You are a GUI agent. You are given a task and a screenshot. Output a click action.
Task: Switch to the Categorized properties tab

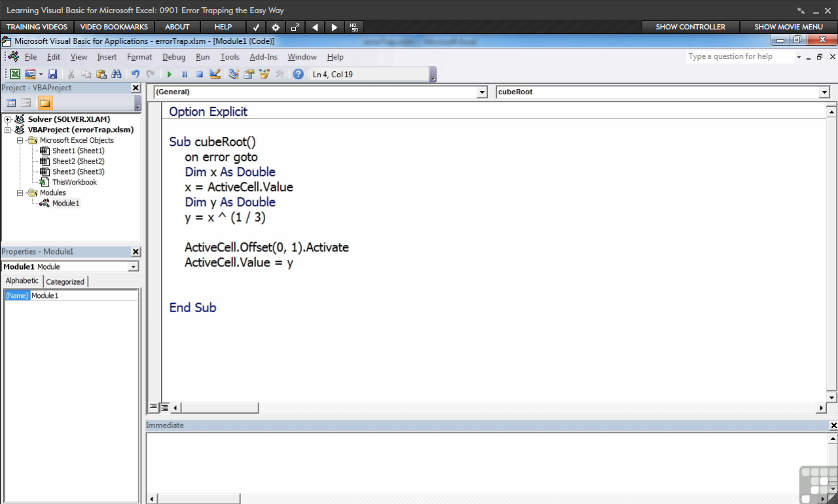(65, 281)
